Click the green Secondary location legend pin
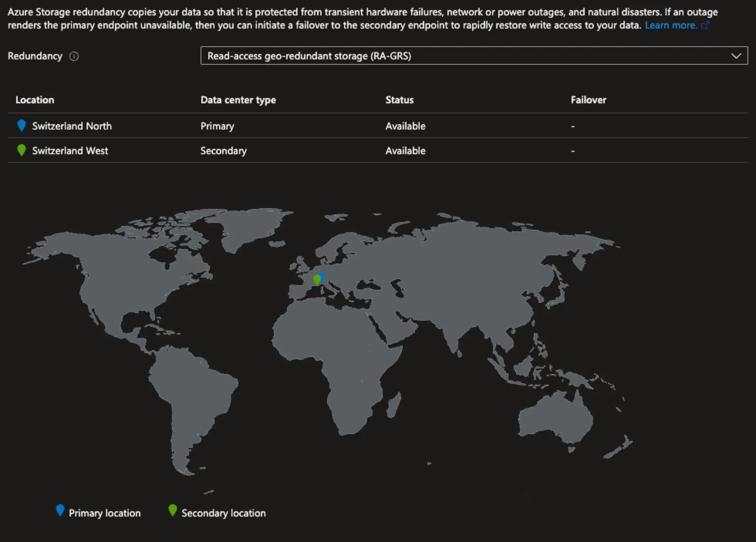This screenshot has height=542, width=756. [x=173, y=510]
